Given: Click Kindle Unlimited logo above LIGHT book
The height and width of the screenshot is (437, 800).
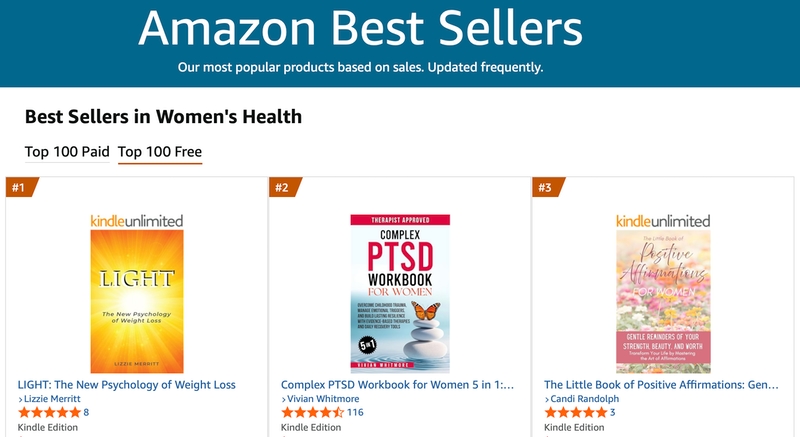Looking at the screenshot, I should pyautogui.click(x=137, y=220).
